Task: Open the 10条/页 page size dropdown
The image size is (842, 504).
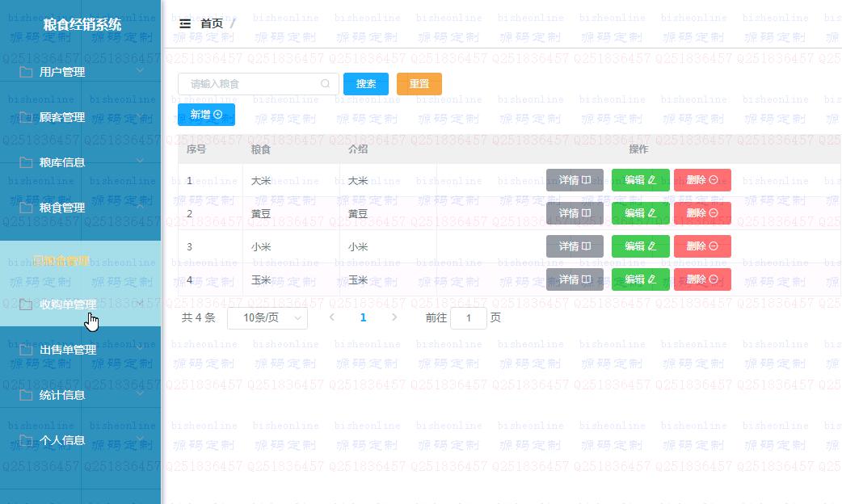Action: (x=267, y=318)
